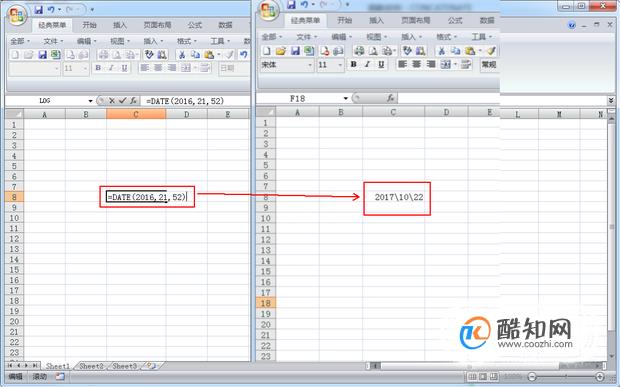The image size is (620, 387).
Task: Click the Insert Worksheet tab icon after Sheet3
Action: click(151, 366)
